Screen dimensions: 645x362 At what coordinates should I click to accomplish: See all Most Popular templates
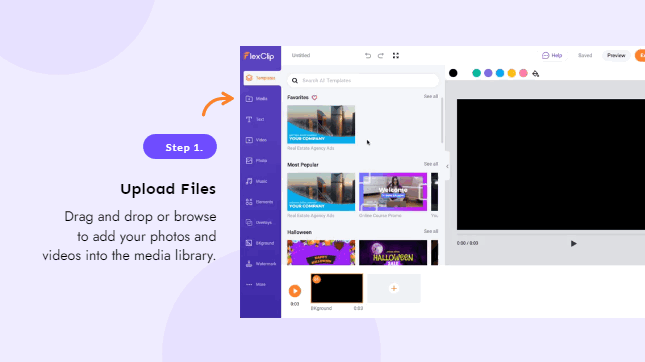[x=431, y=164]
